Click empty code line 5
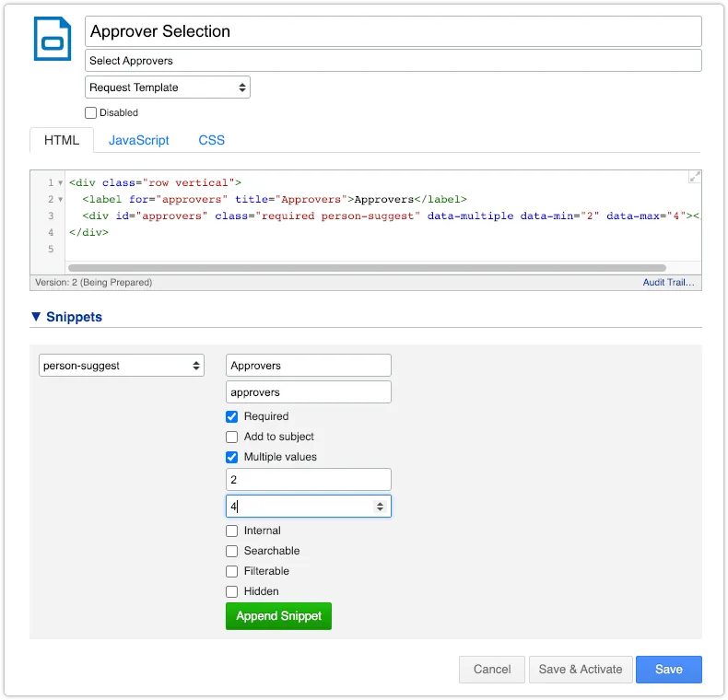 [383, 250]
